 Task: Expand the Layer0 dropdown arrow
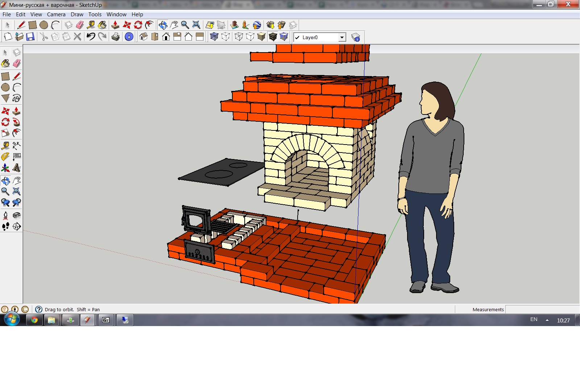(342, 37)
